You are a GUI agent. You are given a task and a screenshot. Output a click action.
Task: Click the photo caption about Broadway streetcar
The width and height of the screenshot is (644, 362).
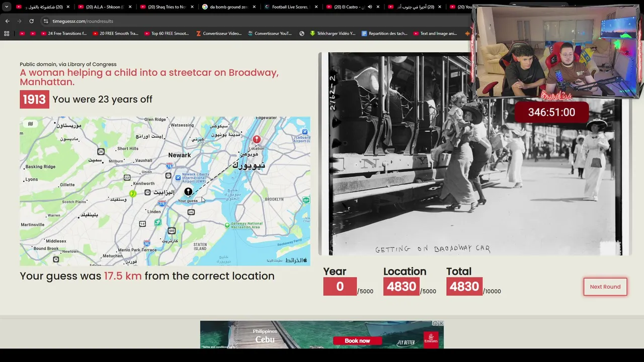pyautogui.click(x=149, y=77)
